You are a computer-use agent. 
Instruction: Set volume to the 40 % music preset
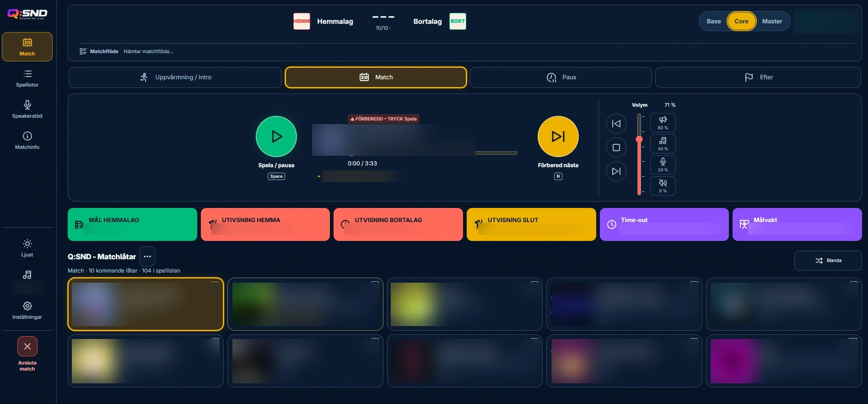(x=663, y=144)
